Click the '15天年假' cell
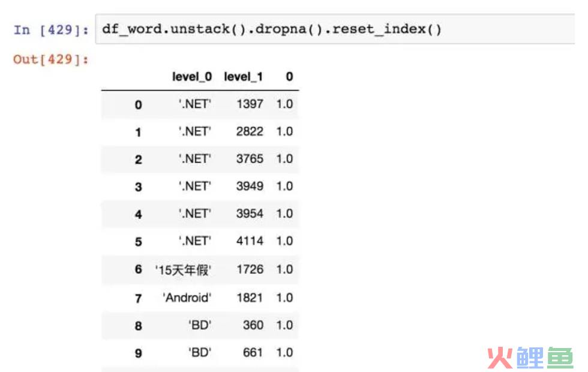Screen dimensions: 588x372 pos(183,269)
